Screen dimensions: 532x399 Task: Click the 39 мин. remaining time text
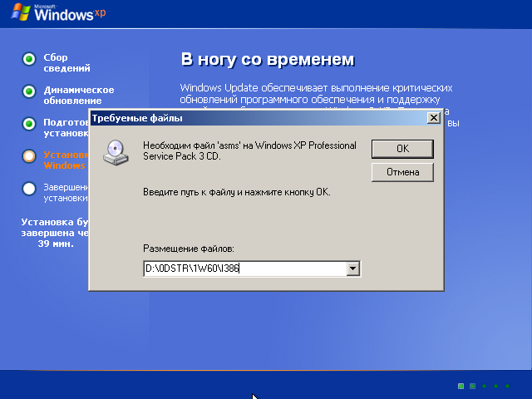tap(56, 244)
